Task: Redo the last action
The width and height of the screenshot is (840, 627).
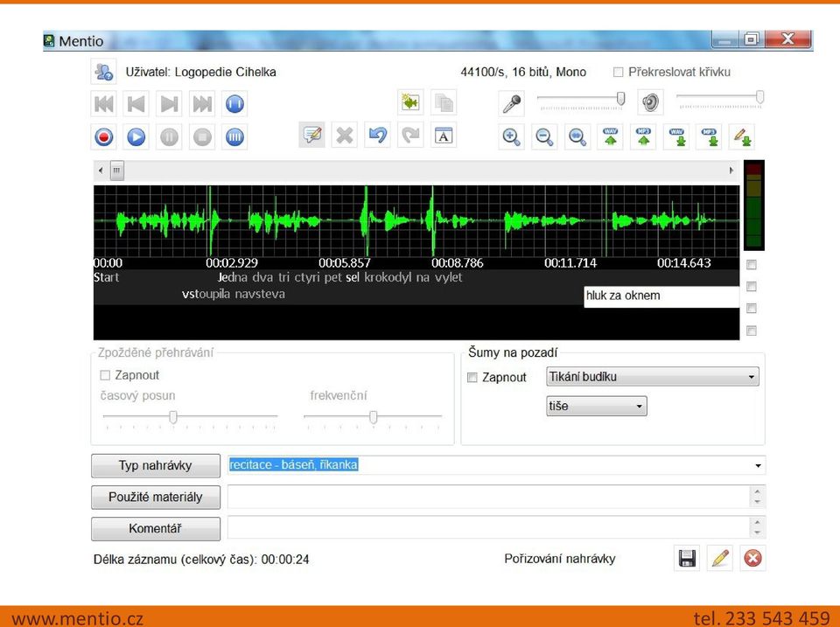Action: pos(410,135)
